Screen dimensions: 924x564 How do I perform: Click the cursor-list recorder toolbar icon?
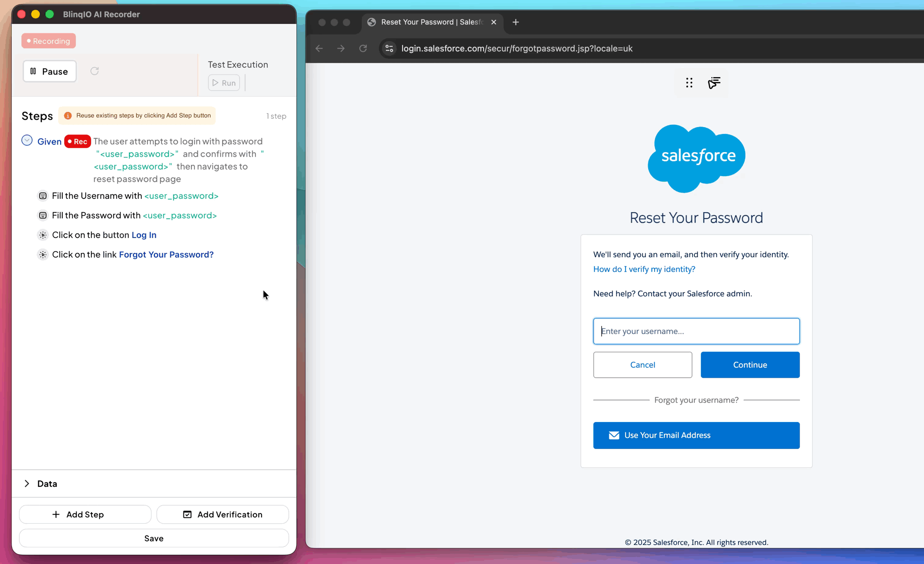coord(714,83)
